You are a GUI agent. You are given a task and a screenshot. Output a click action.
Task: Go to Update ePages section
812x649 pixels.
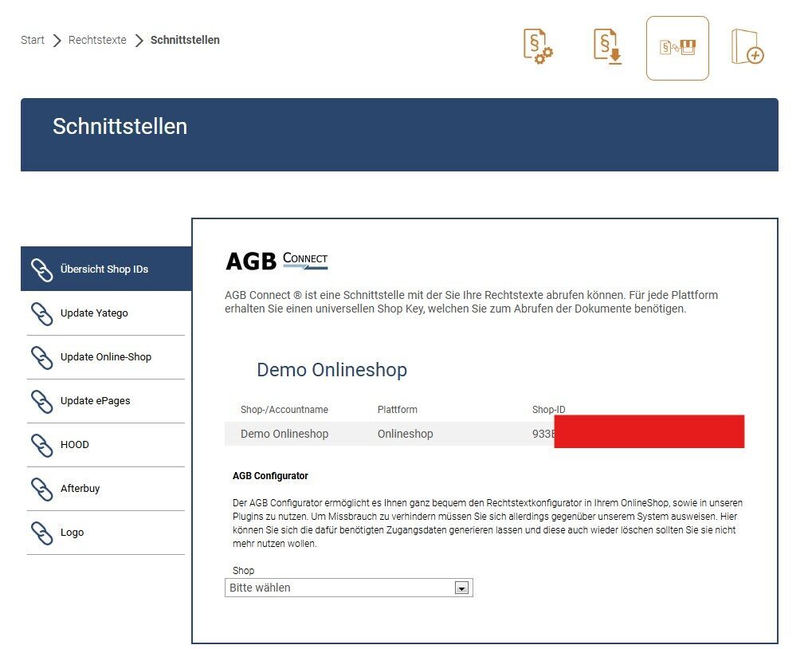coord(106,401)
